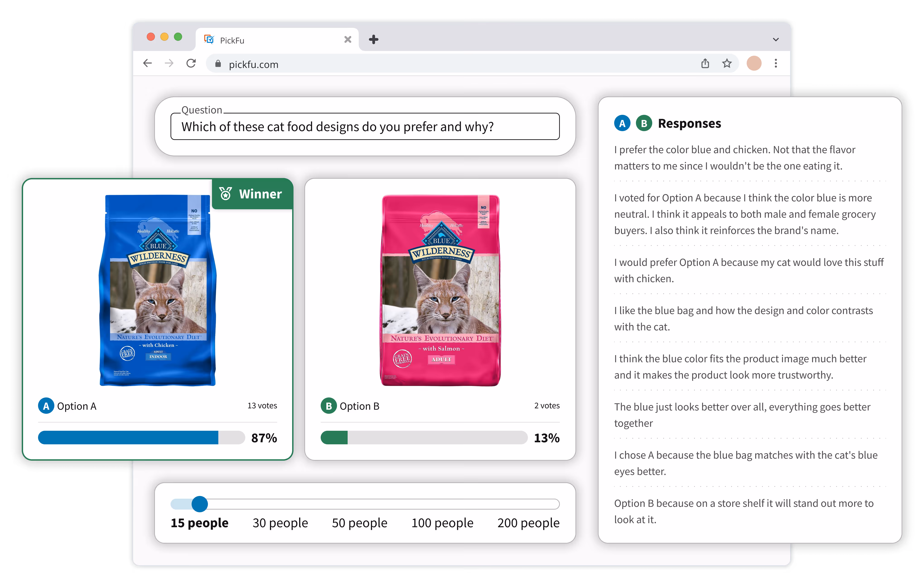Select 100 people on the slider scale
Image resolution: width=924 pixels, height=587 pixels.
(442, 523)
